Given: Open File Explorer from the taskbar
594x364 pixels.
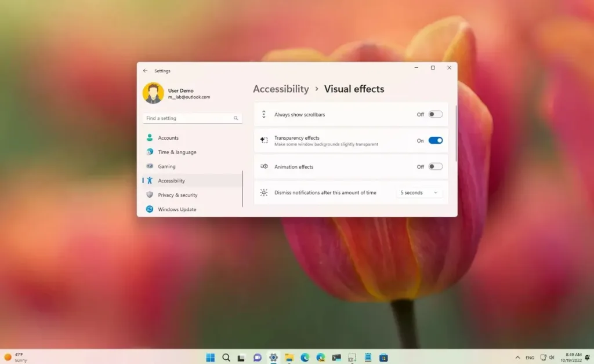Looking at the screenshot, I should (x=289, y=358).
